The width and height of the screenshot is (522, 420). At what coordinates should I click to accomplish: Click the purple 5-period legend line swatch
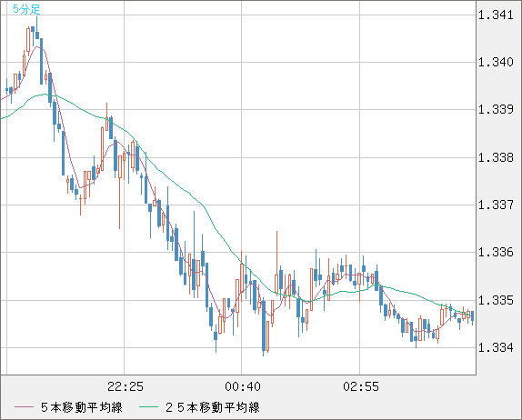pos(24,407)
